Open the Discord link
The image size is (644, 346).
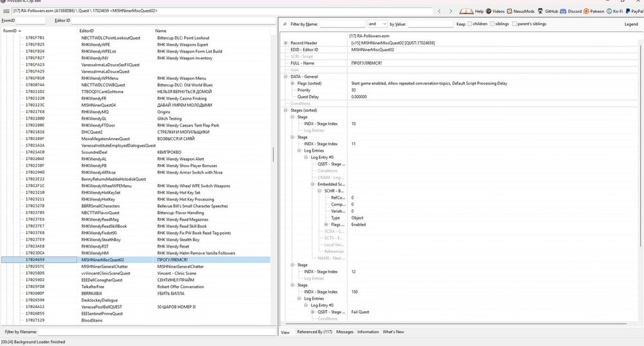571,11
